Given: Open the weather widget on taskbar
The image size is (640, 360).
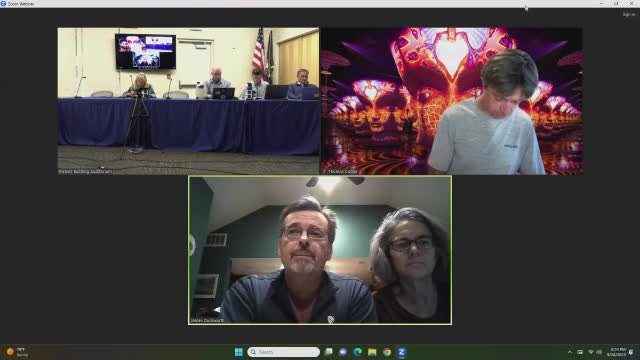Looking at the screenshot, I should [17, 352].
